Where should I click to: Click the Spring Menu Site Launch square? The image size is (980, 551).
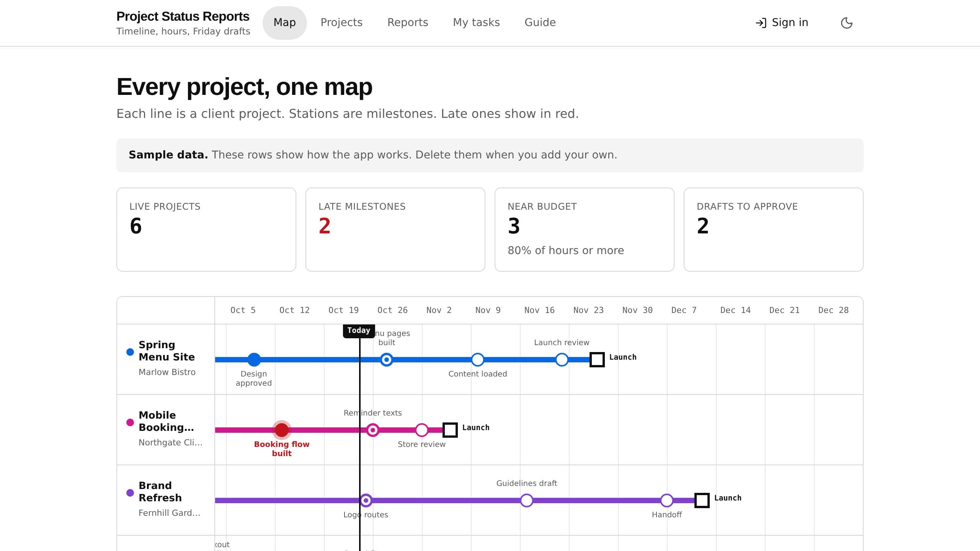pos(597,360)
